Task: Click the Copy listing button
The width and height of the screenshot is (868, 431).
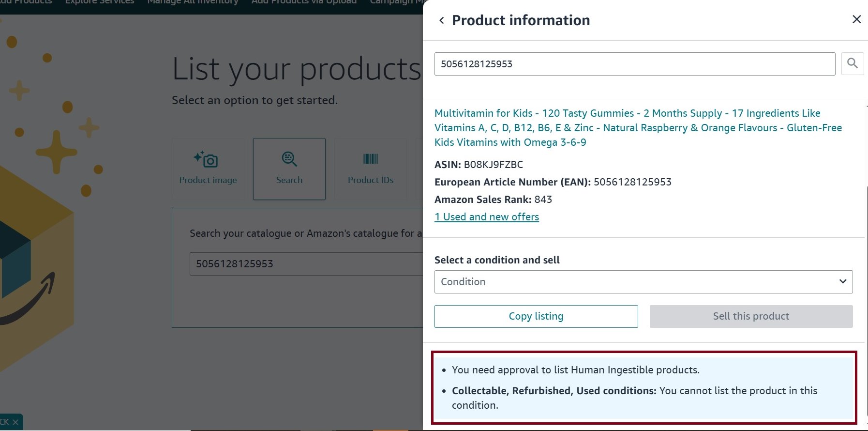Action: click(536, 316)
